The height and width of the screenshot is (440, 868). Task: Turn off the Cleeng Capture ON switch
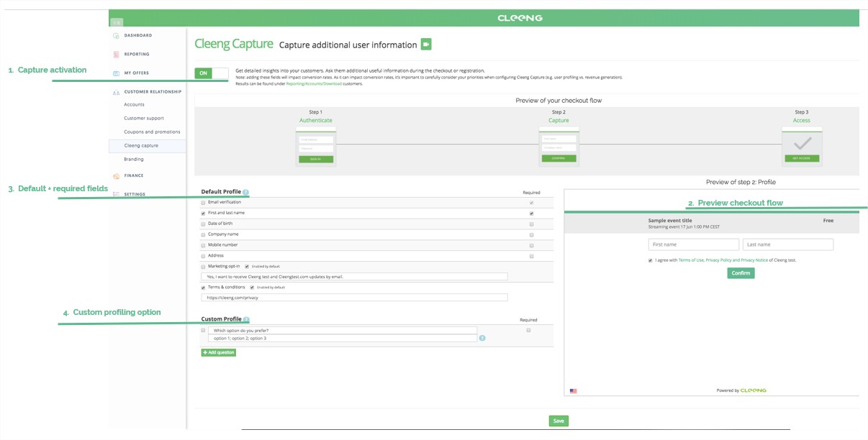pyautogui.click(x=212, y=73)
